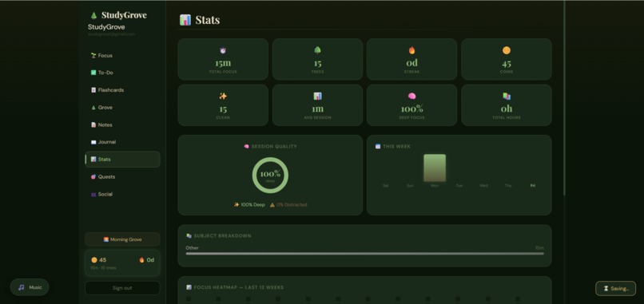The image size is (644, 304).
Task: Click the Fri label in This Week chart
Action: 533,186
